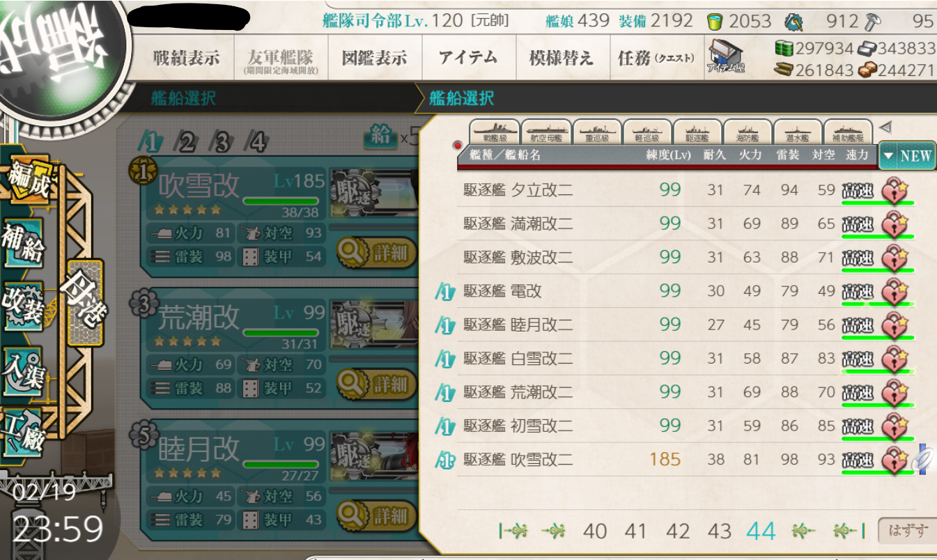Screen dimensions: 937x560
Task: Open the 工廠 factory side menu icon
Action: [24, 433]
